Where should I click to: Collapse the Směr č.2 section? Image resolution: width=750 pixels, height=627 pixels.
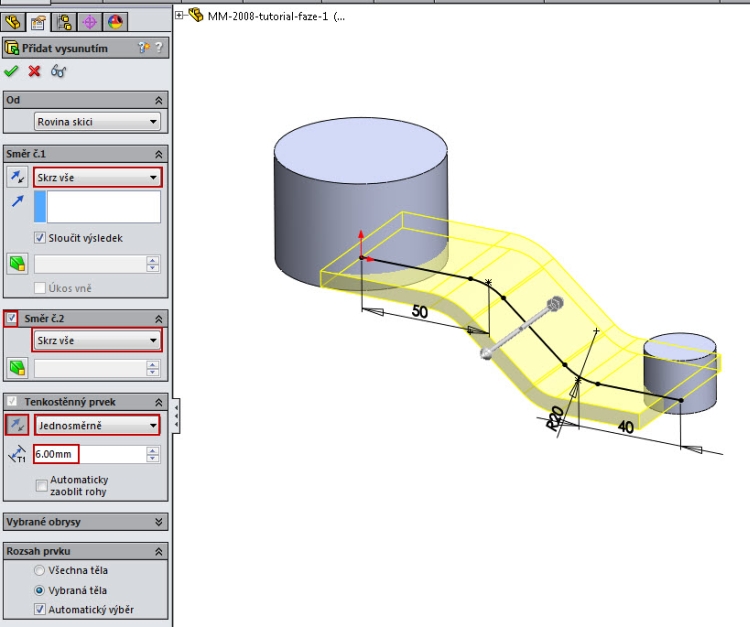coord(158,319)
